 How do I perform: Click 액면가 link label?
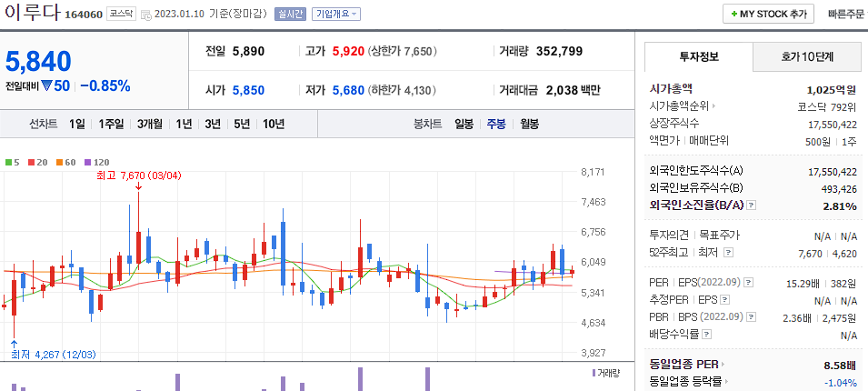664,141
